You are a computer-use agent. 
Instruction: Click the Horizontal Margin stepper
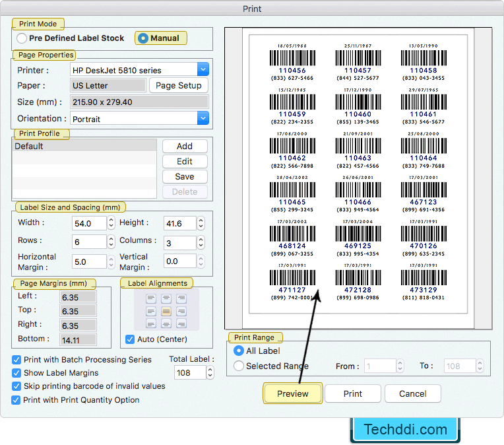pos(111,261)
